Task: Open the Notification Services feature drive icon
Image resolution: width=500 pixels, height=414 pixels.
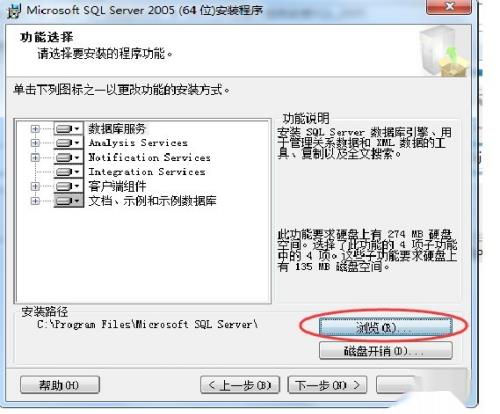Action: (68, 157)
